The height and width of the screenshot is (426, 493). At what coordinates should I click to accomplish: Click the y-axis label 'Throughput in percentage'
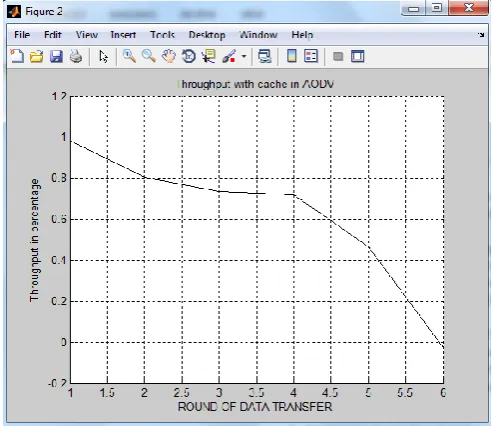(34, 240)
